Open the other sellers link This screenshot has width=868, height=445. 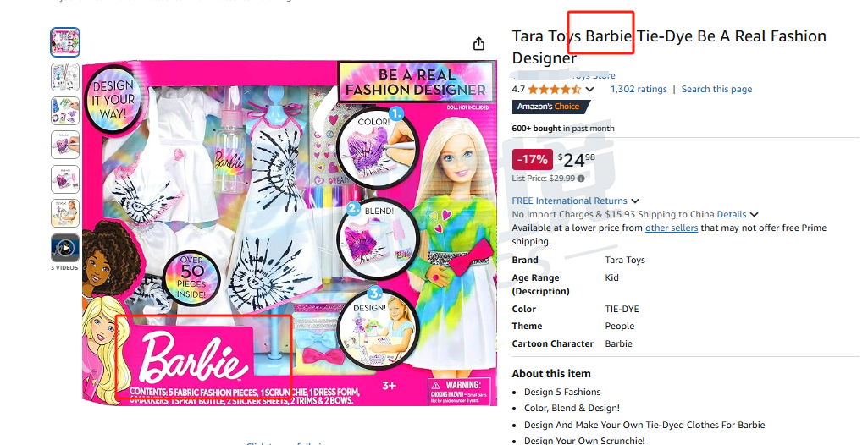click(x=672, y=228)
